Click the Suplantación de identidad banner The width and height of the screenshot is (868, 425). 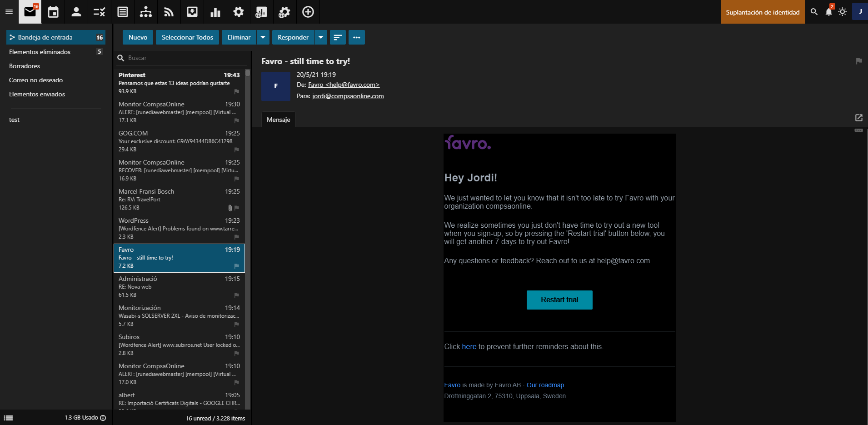pos(763,12)
